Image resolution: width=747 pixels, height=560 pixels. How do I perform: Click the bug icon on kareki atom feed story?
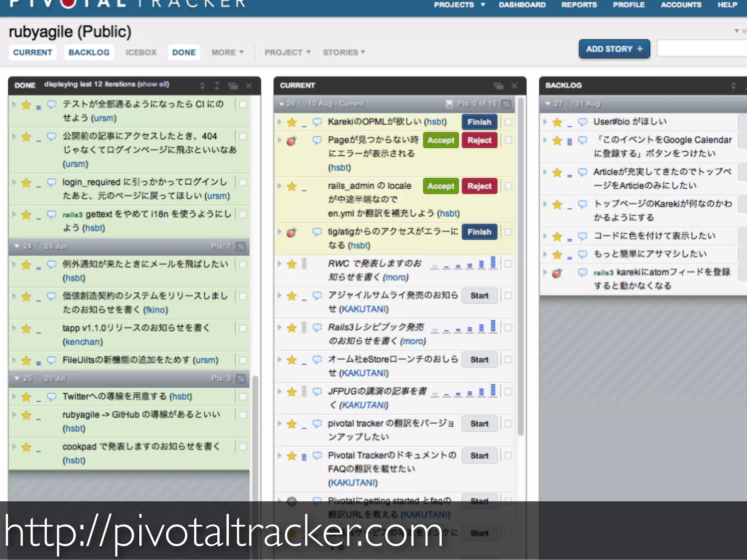click(557, 273)
